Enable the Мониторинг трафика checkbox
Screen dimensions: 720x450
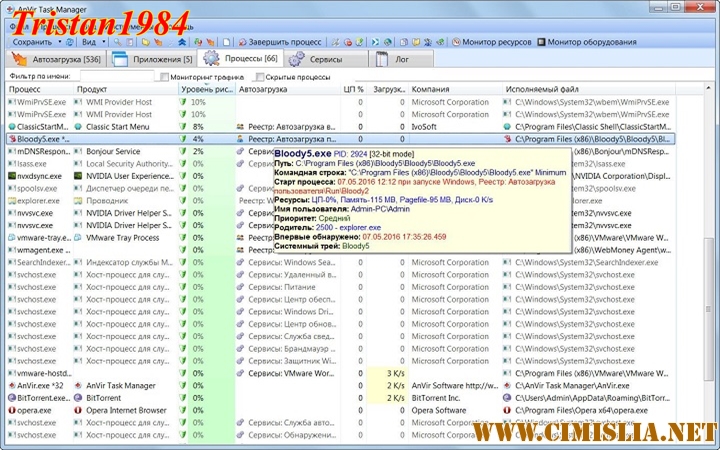click(163, 77)
